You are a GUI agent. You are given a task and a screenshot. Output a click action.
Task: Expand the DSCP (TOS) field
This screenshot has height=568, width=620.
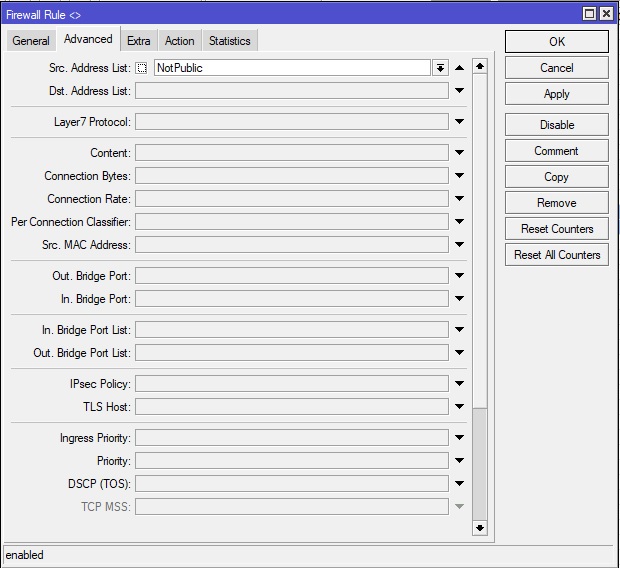(x=460, y=484)
